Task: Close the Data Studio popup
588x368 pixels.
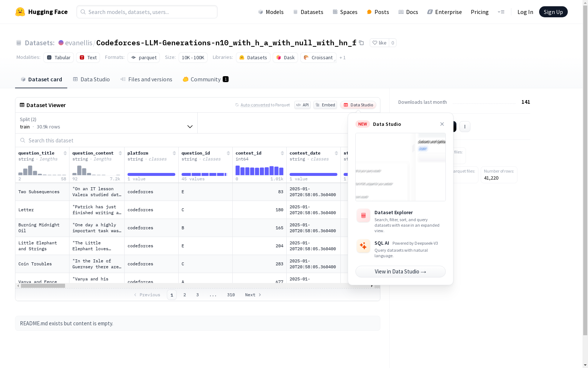Action: coord(442,124)
